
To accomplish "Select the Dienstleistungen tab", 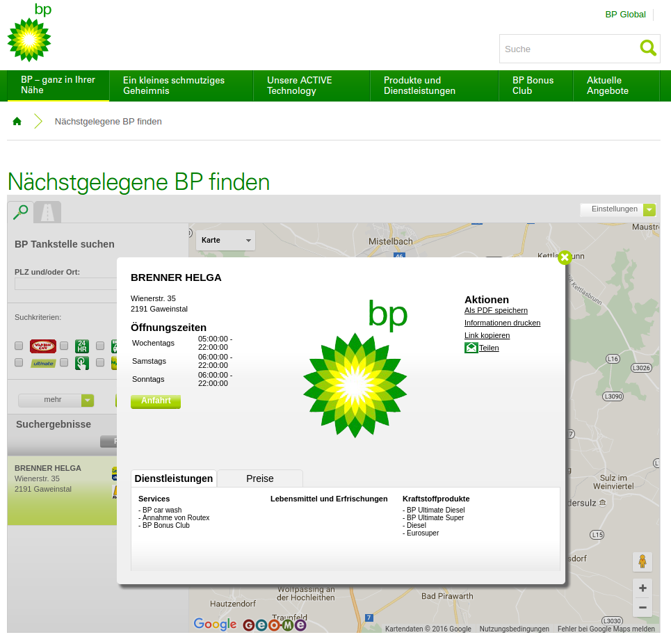I will (174, 479).
